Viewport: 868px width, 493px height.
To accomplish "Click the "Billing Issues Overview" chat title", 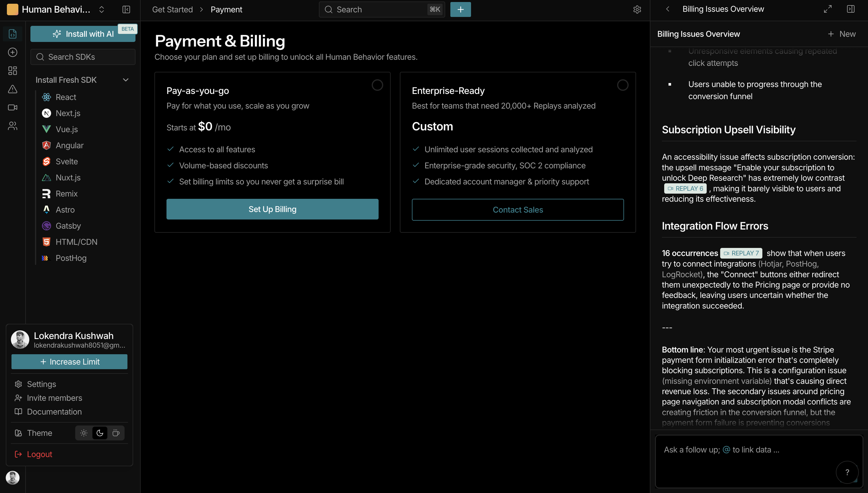I will 699,34.
